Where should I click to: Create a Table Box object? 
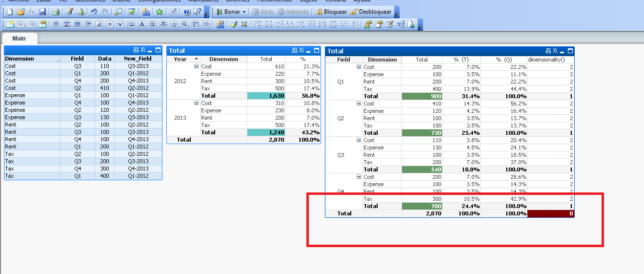[77, 24]
